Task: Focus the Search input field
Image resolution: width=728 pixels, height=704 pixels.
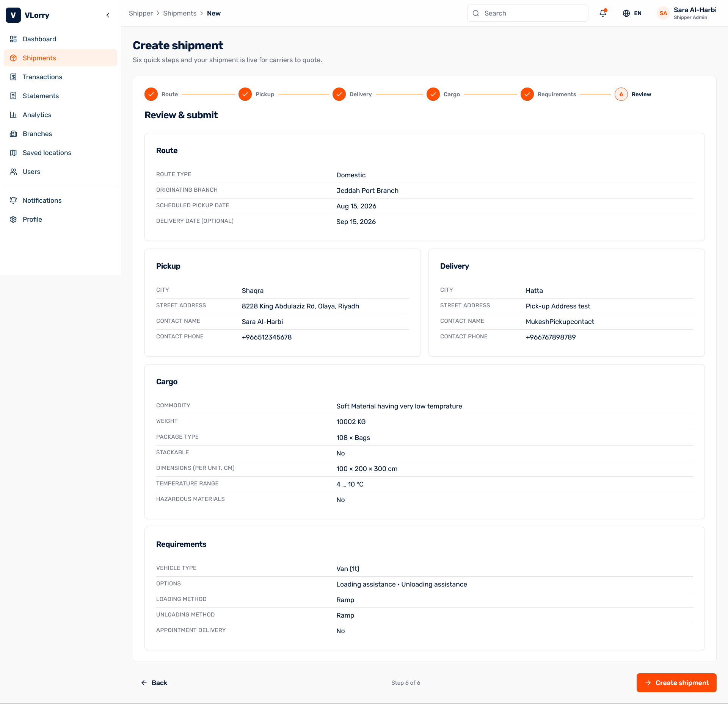Action: coord(527,13)
